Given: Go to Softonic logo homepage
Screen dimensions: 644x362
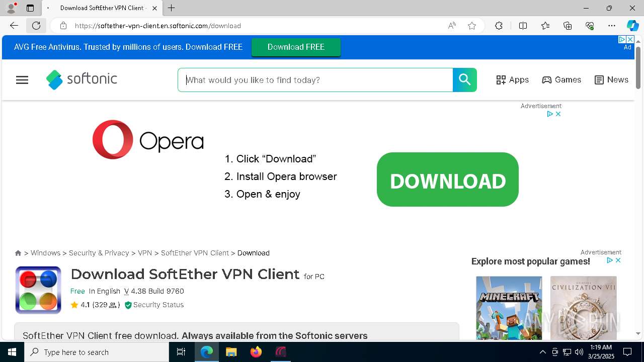Looking at the screenshot, I should (x=82, y=79).
